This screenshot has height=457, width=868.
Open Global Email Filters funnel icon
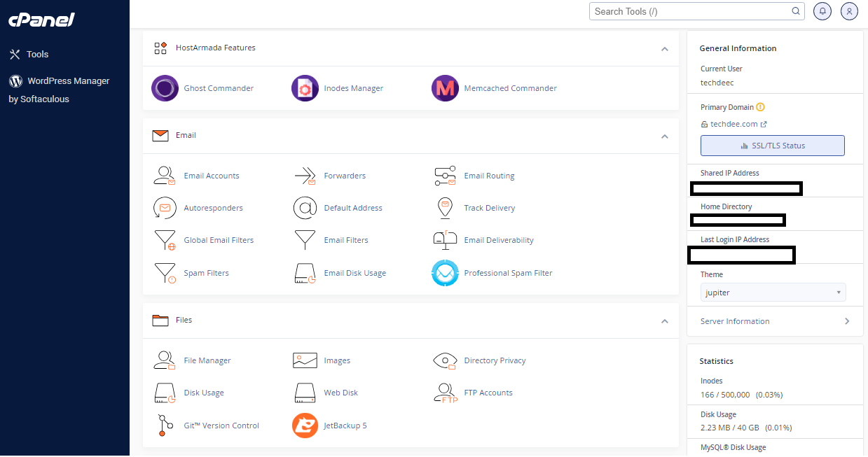pyautogui.click(x=165, y=240)
